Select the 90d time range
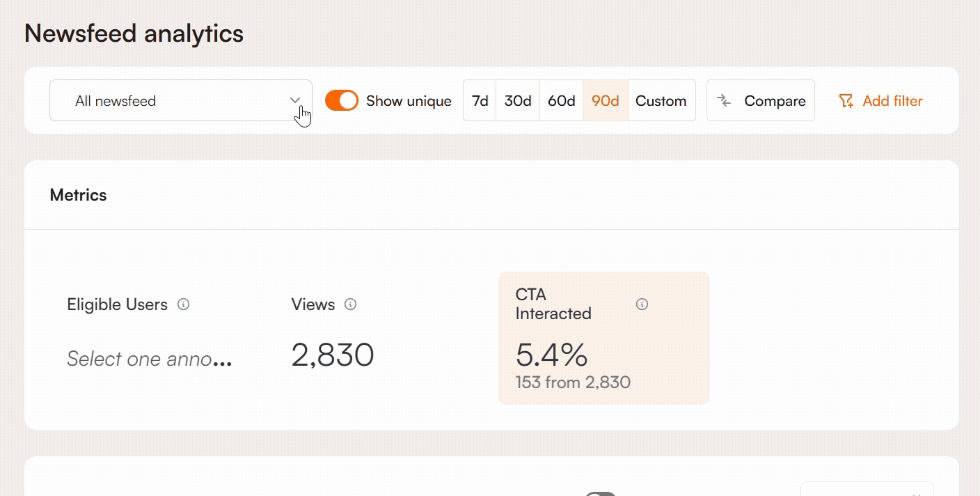This screenshot has width=980, height=496. 606,101
